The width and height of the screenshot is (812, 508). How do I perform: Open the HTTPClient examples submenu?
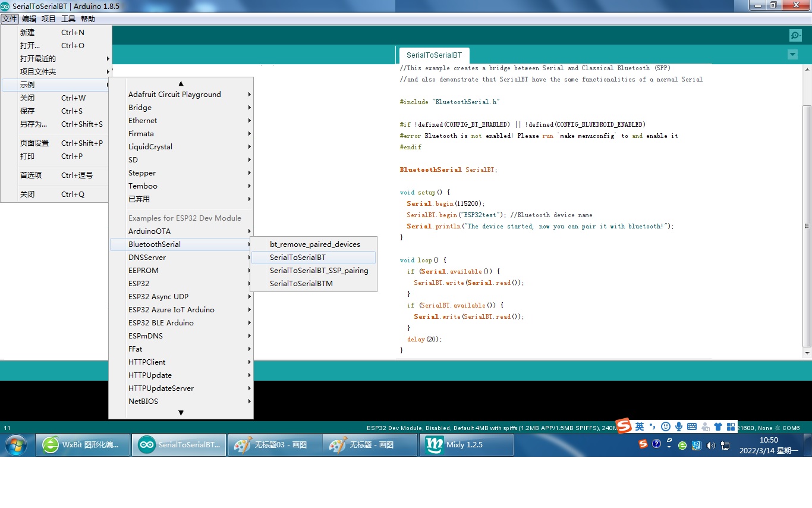tap(181, 362)
